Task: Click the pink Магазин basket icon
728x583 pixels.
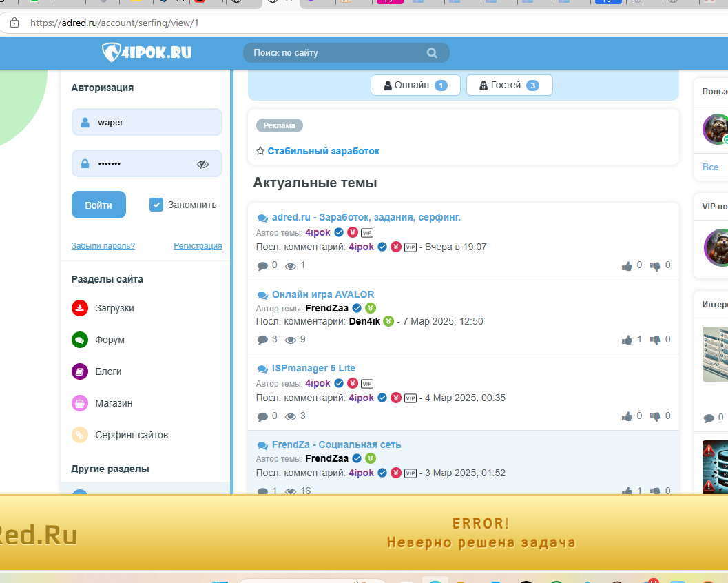Action: tap(80, 403)
